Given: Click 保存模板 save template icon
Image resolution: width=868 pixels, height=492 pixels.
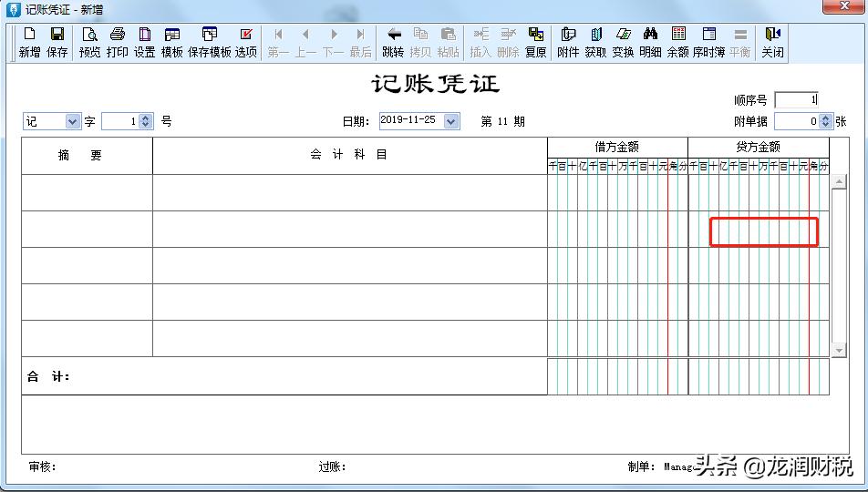Looking at the screenshot, I should pyautogui.click(x=210, y=43).
